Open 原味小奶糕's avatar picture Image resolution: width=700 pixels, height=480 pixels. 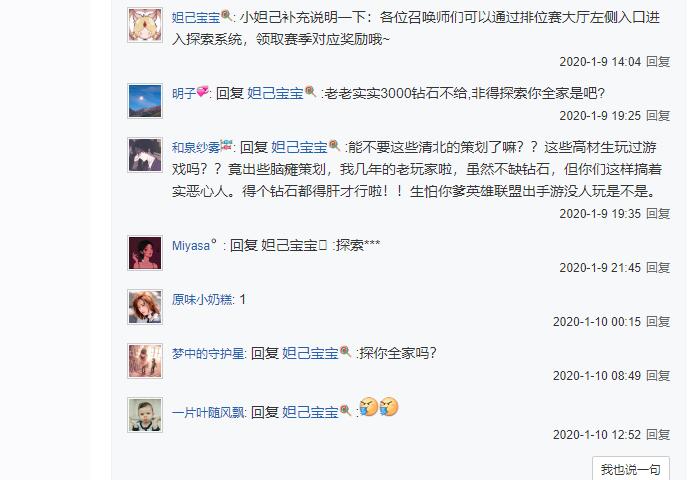145,307
